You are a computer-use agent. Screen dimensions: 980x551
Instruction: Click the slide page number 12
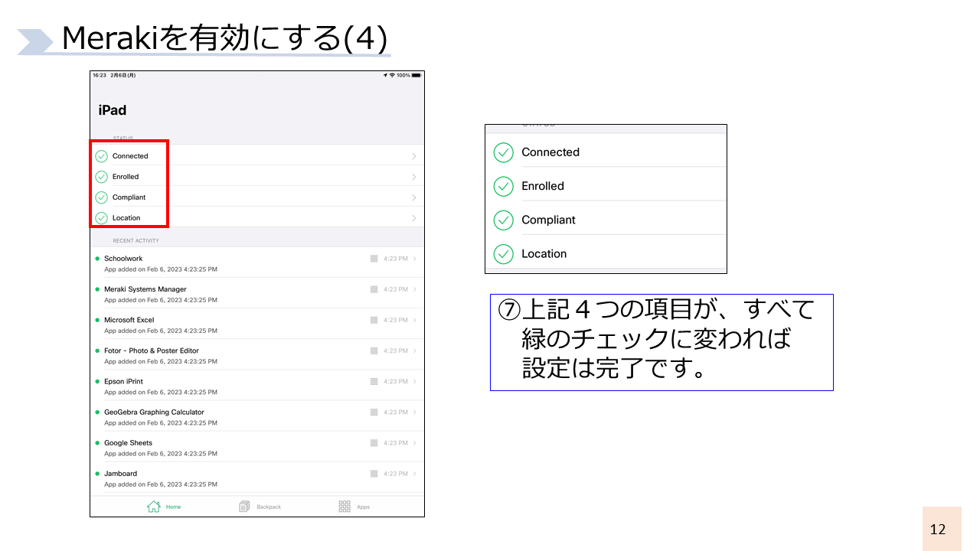click(x=938, y=529)
